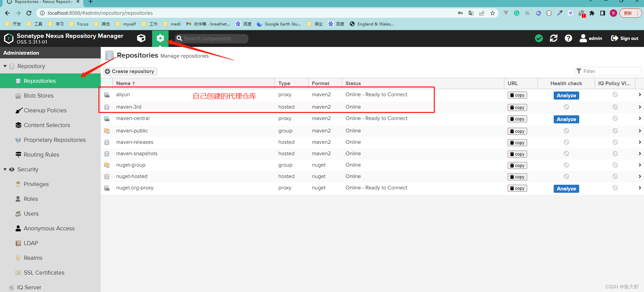The width and height of the screenshot is (644, 292).
Task: Copy URL for maven-releases repository
Action: coord(517,143)
